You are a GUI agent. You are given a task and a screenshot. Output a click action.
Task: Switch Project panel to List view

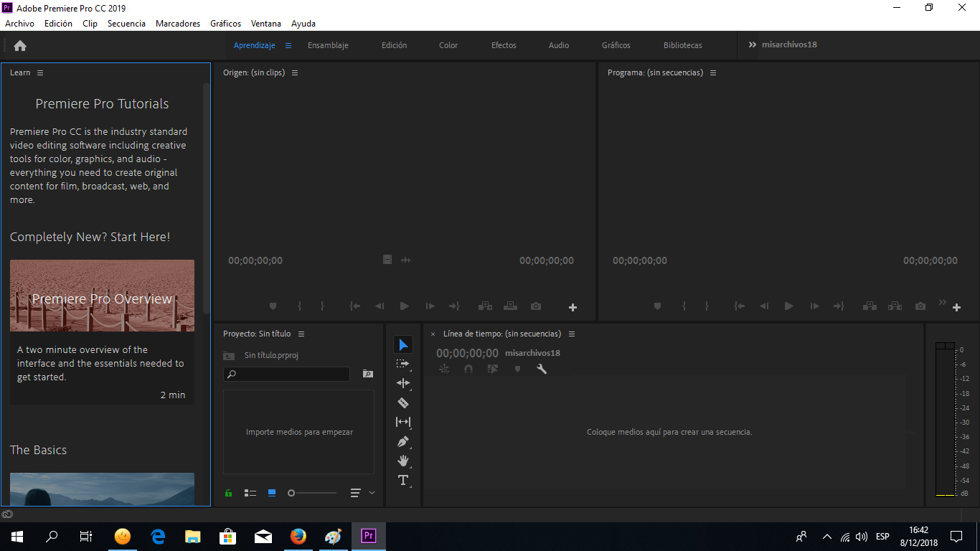pyautogui.click(x=250, y=493)
